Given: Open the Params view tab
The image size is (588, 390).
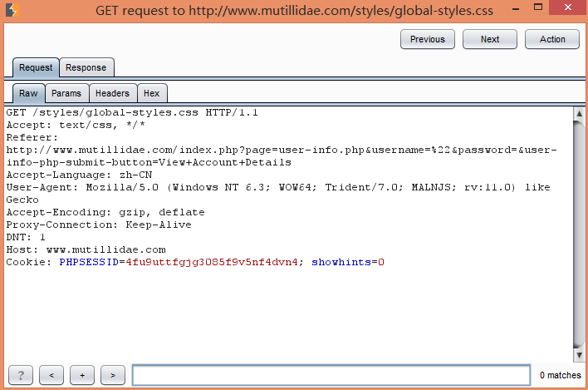Looking at the screenshot, I should pos(66,93).
